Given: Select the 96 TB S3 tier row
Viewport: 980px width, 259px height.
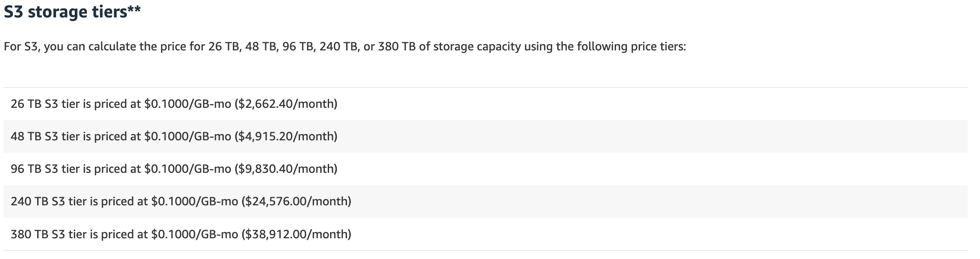Looking at the screenshot, I should coord(485,169).
